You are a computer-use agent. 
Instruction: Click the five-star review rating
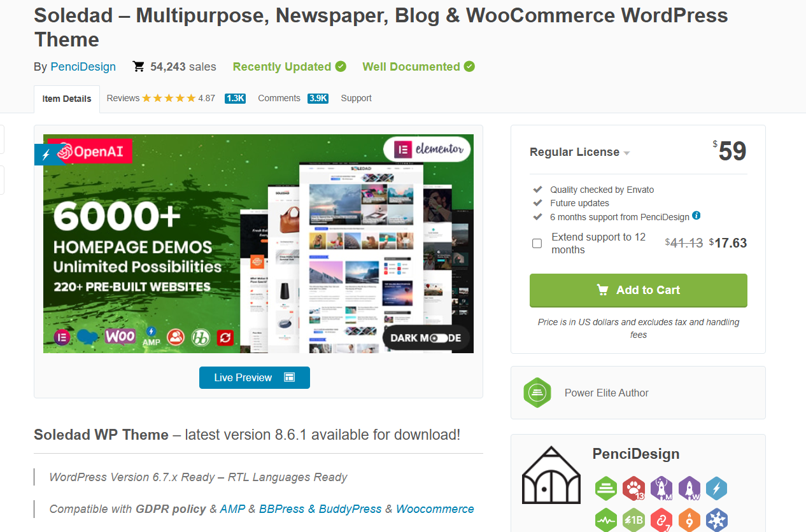pos(169,98)
